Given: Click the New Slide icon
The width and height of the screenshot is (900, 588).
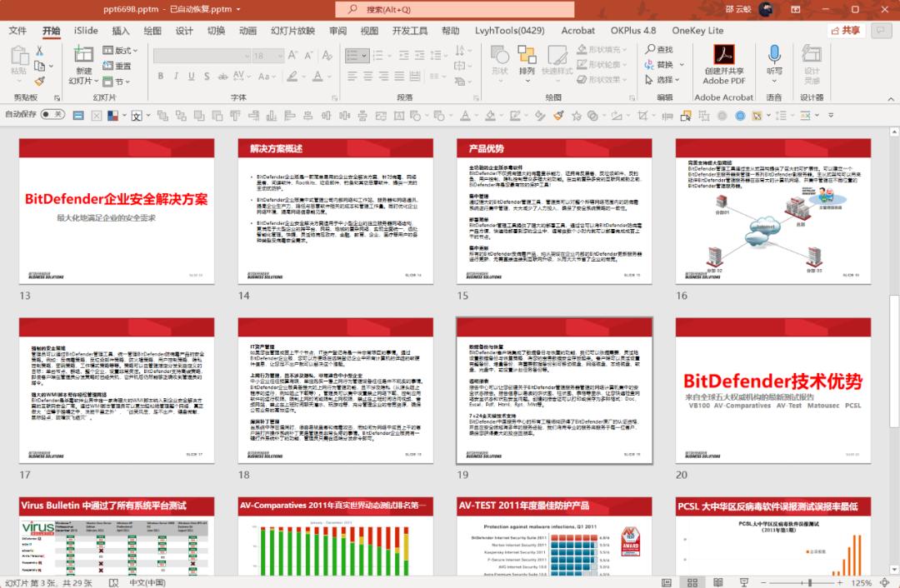Looking at the screenshot, I should (83, 56).
